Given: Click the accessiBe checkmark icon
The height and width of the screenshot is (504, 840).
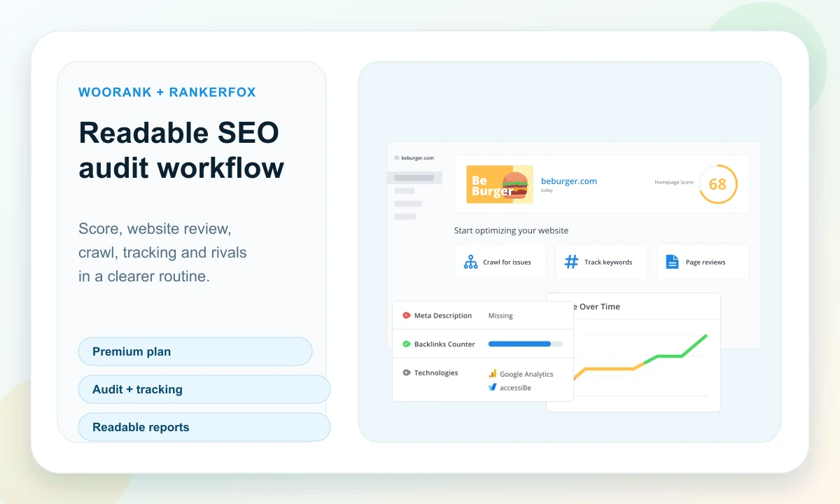Looking at the screenshot, I should coord(493,387).
